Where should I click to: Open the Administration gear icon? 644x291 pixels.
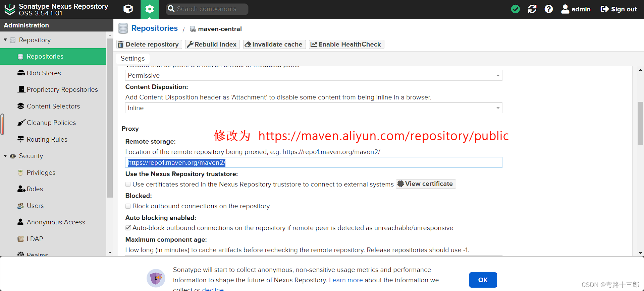coord(150,9)
